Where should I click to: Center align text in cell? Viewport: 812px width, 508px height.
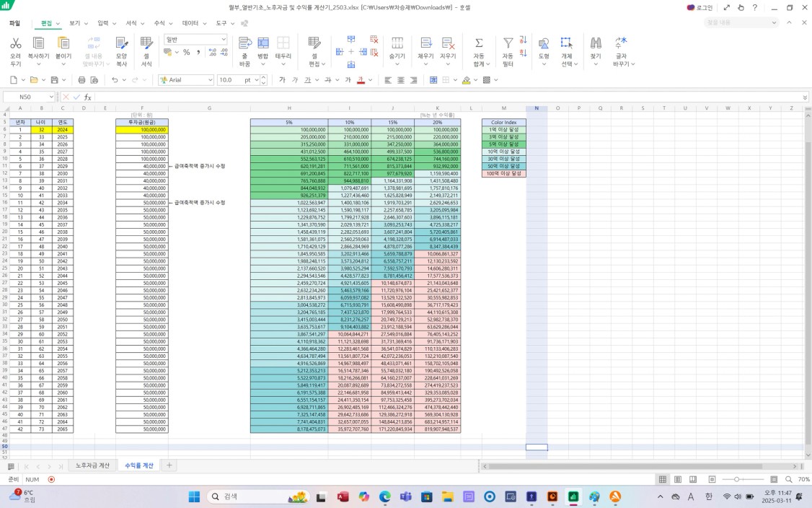[x=401, y=80]
